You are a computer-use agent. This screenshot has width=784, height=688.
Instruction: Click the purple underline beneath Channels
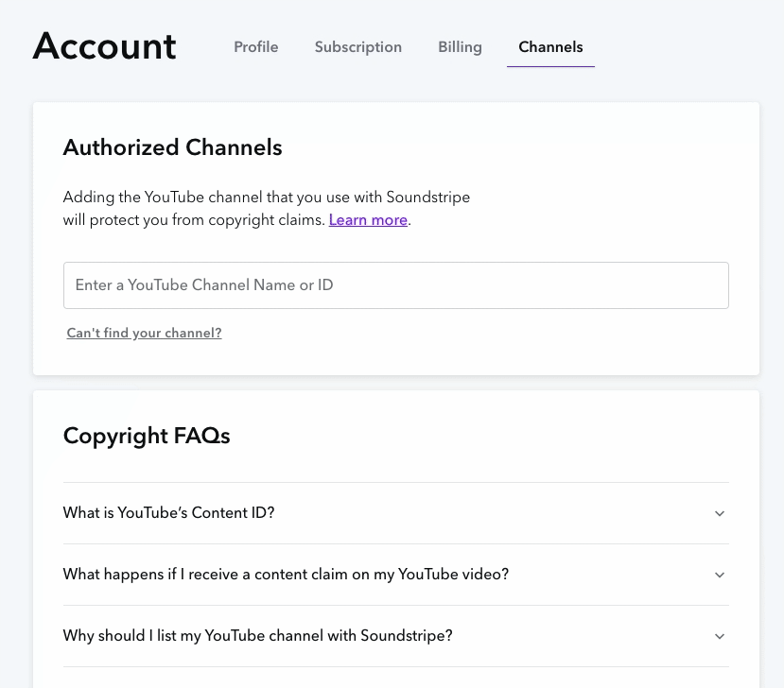click(550, 67)
